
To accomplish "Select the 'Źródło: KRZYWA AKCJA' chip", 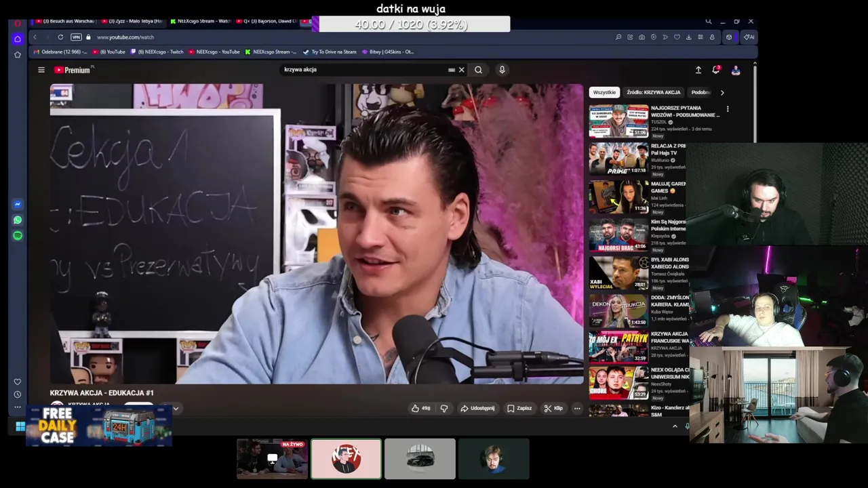I will 653,92.
